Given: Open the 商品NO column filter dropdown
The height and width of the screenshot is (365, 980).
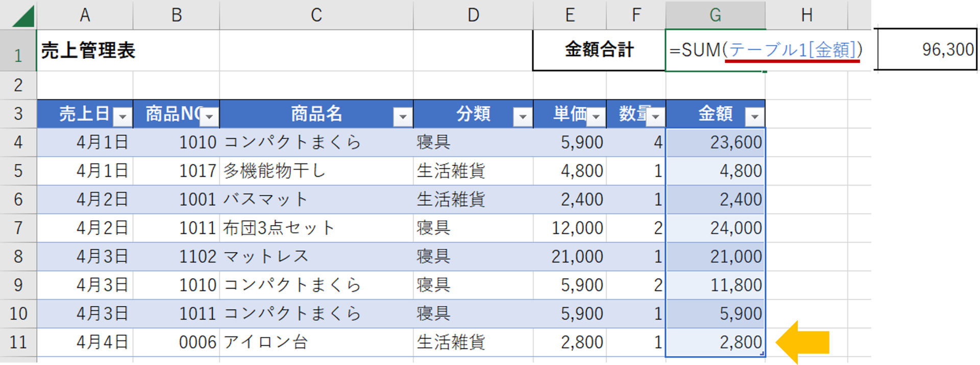Looking at the screenshot, I should 209,117.
